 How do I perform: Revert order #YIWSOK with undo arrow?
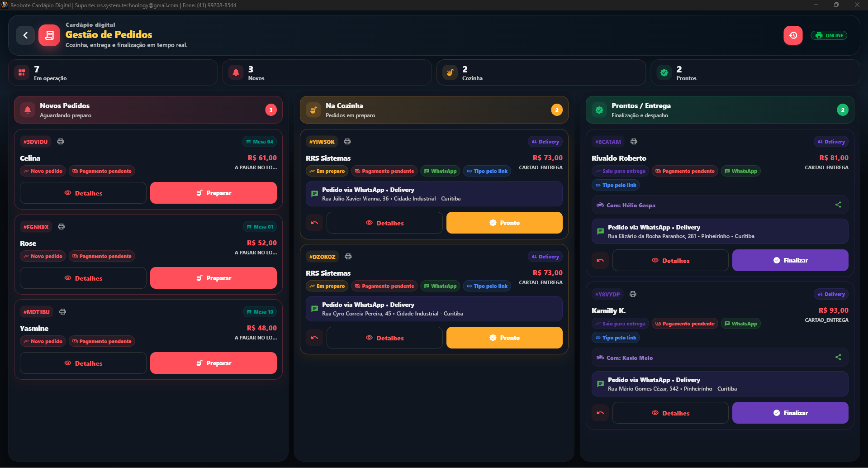click(x=314, y=223)
